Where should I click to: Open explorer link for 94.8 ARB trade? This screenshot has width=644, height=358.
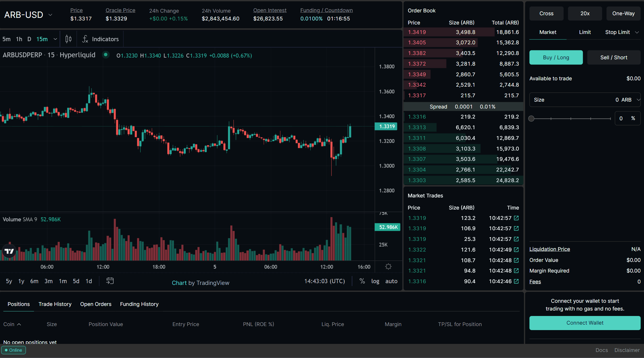pos(516,271)
